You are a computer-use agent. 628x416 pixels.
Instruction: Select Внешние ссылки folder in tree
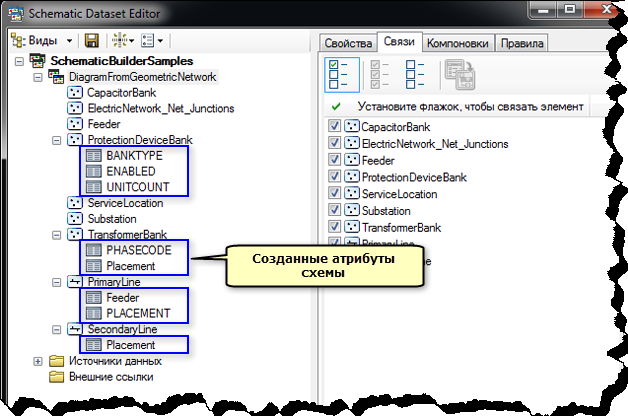110,376
